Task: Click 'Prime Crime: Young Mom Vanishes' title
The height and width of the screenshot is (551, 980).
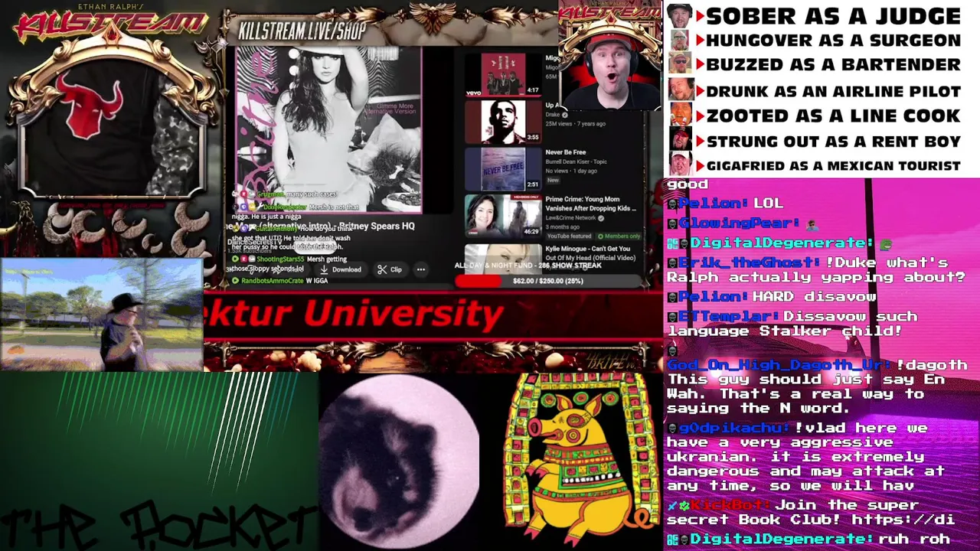Action: click(x=590, y=204)
